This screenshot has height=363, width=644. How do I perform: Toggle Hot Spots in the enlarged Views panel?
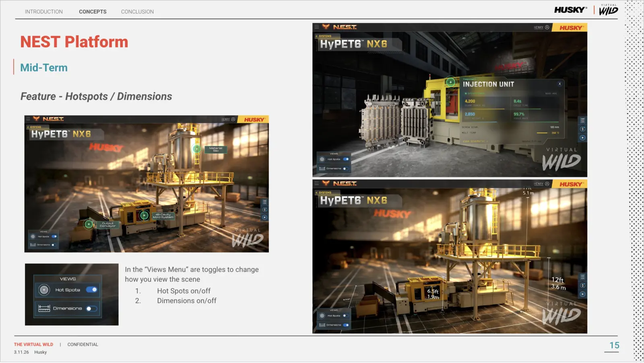click(x=92, y=289)
